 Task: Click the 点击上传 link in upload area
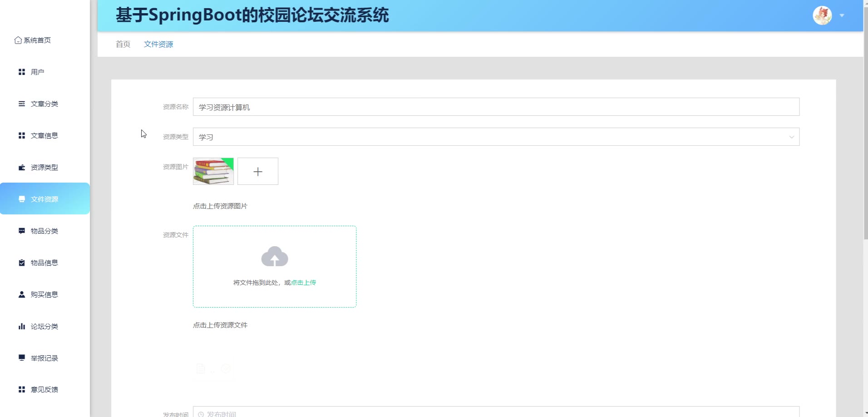coord(303,283)
